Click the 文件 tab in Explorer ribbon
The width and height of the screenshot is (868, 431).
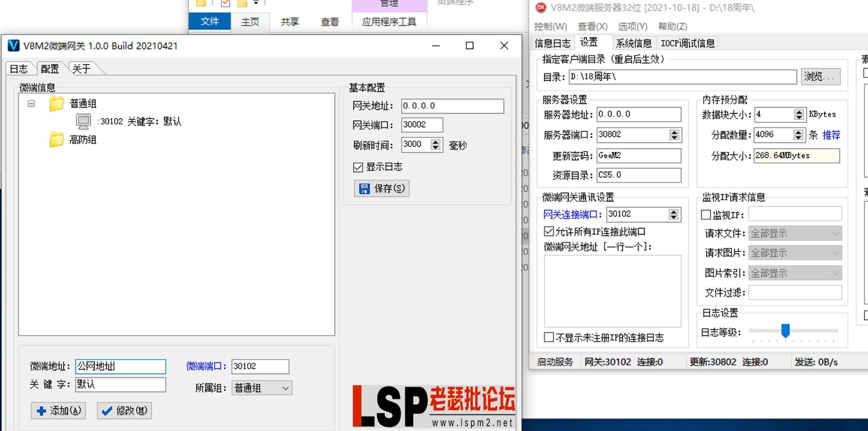point(210,22)
